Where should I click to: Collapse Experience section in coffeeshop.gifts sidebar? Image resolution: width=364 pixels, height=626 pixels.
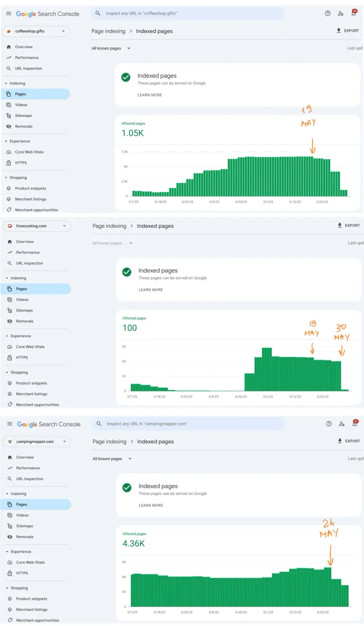pyautogui.click(x=17, y=141)
